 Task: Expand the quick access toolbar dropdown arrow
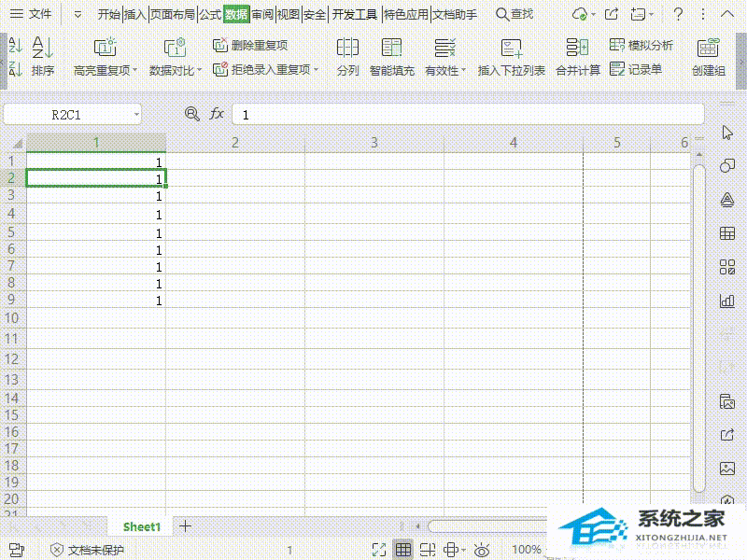(78, 15)
